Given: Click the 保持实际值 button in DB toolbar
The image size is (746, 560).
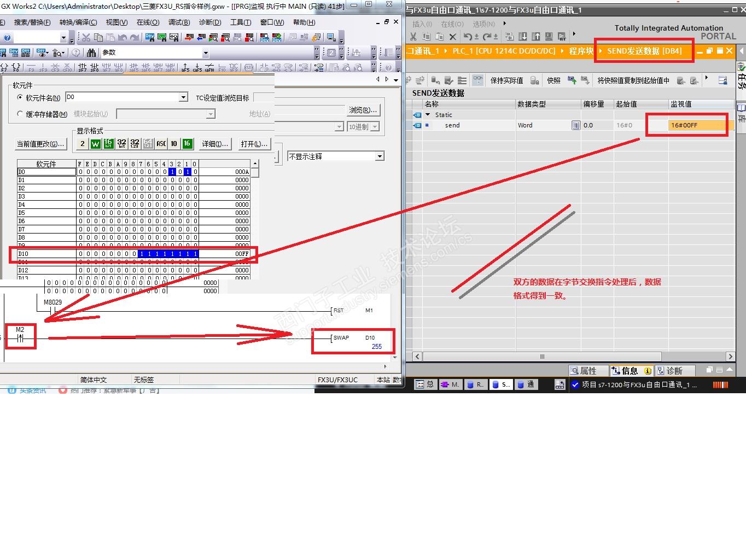Looking at the screenshot, I should [506, 80].
